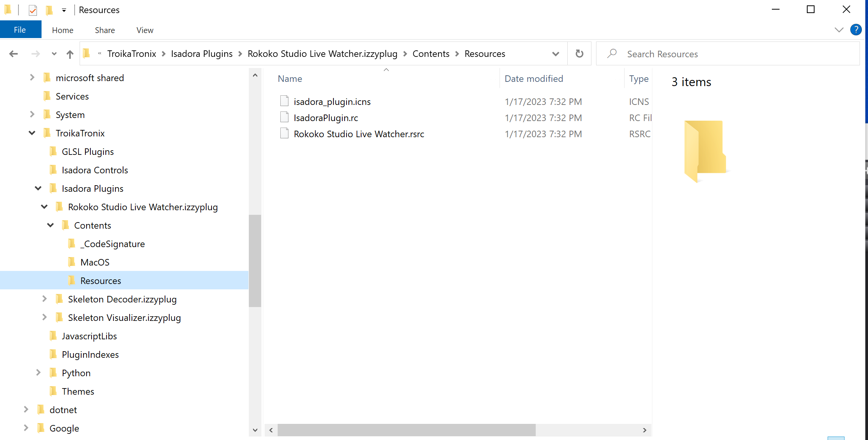868x440 pixels.
Task: Expand the microsoft shared folder
Action: click(x=32, y=78)
